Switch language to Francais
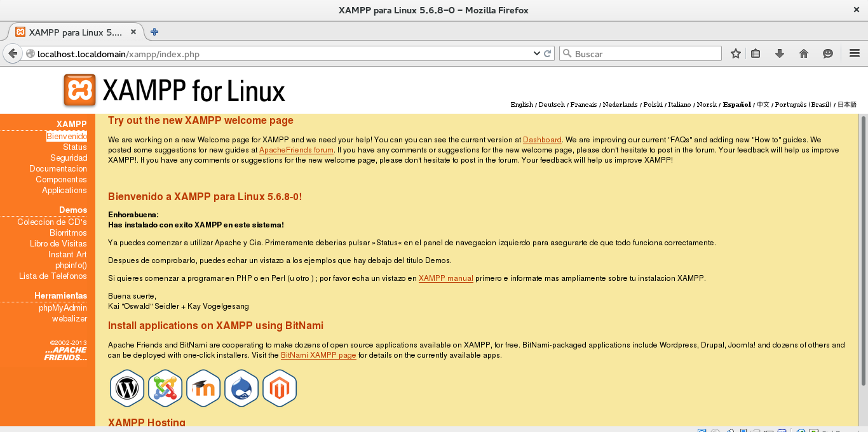 coord(583,105)
